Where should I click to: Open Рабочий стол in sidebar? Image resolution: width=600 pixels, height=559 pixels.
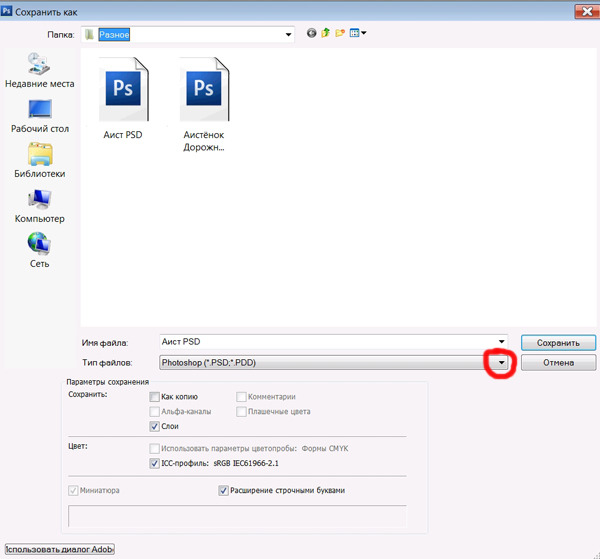(40, 116)
